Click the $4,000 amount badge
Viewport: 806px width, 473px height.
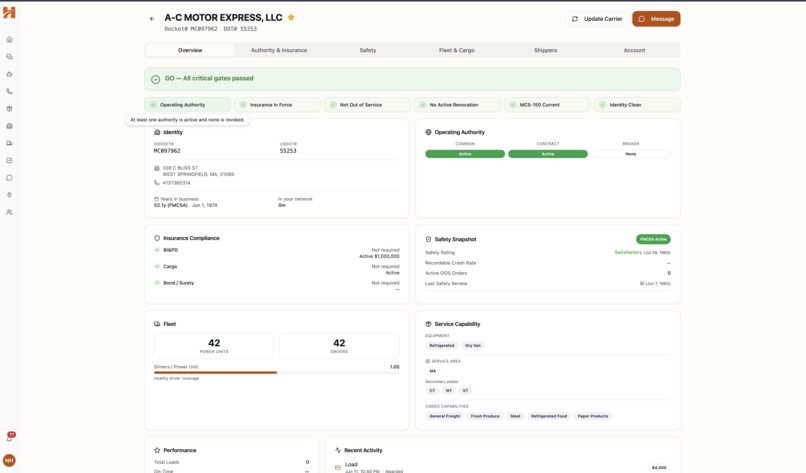659,467
